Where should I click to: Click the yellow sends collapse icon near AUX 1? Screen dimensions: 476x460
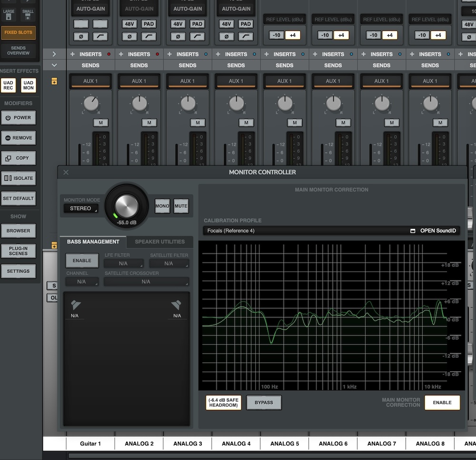click(54, 81)
